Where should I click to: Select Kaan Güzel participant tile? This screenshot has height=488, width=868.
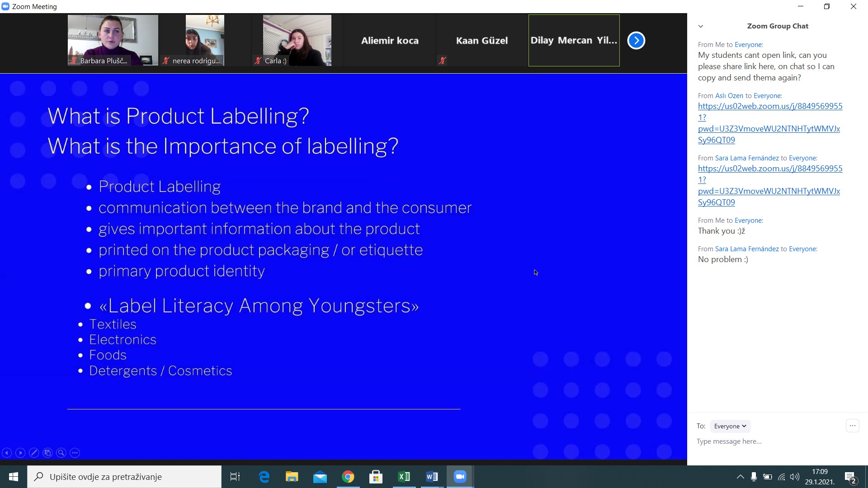coord(481,40)
